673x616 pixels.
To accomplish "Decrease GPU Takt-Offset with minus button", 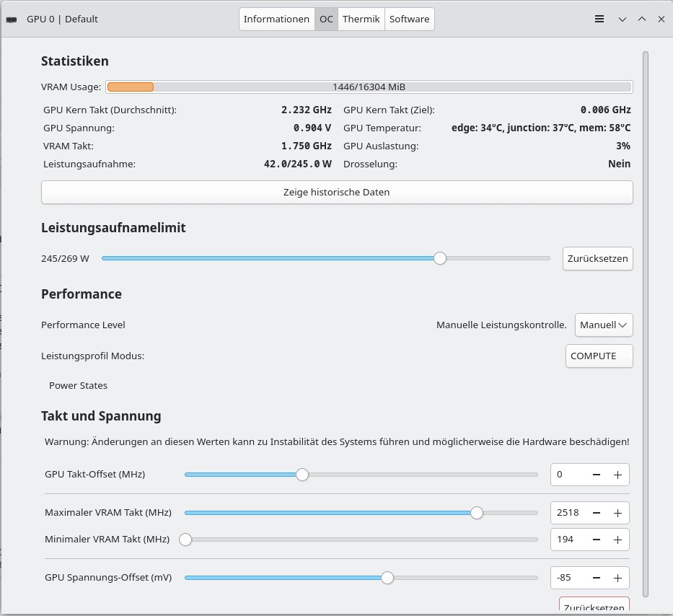I will [x=597, y=475].
